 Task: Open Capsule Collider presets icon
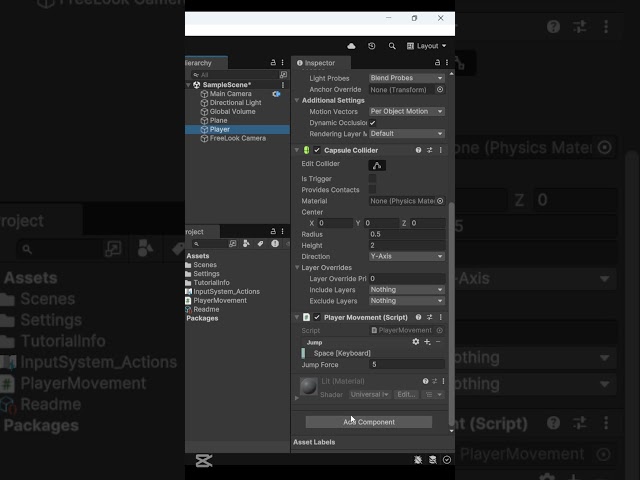coord(430,150)
